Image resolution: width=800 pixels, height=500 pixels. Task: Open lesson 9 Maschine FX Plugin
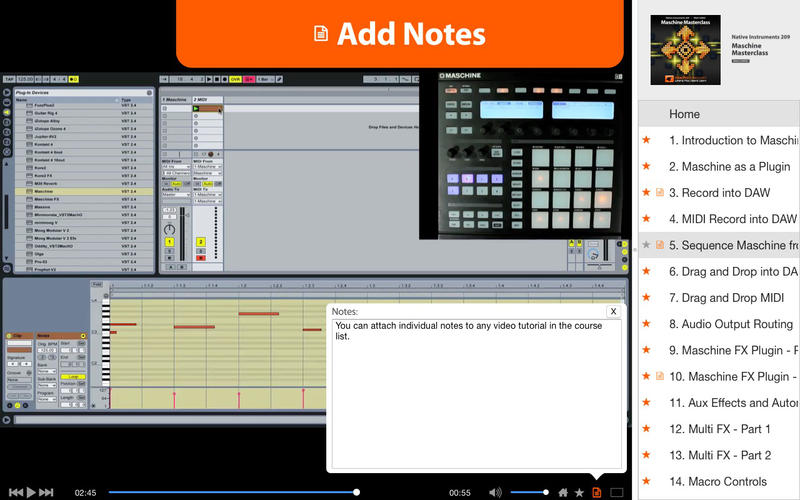pos(734,351)
